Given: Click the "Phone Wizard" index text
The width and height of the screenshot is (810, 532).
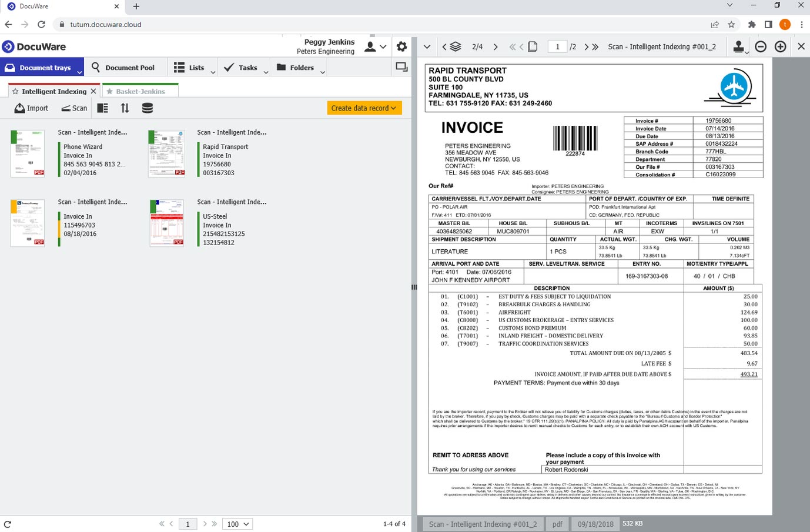Looking at the screenshot, I should tap(83, 147).
